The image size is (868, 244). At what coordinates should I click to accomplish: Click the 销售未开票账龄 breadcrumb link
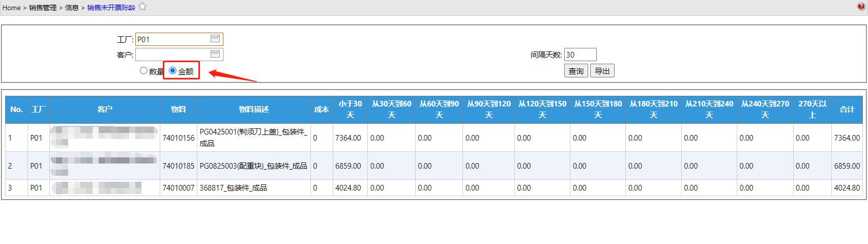[x=111, y=8]
